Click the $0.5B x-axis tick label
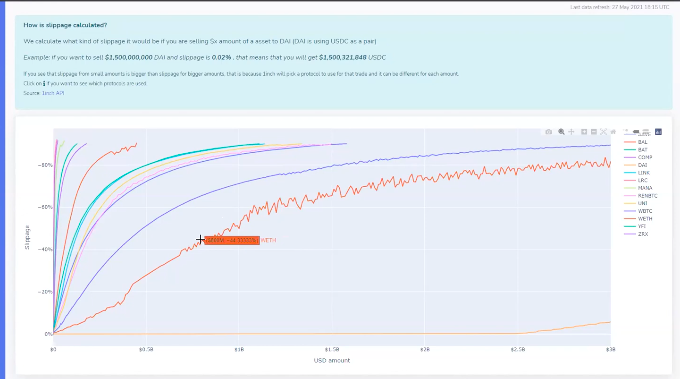This screenshot has width=680, height=379. [146, 350]
